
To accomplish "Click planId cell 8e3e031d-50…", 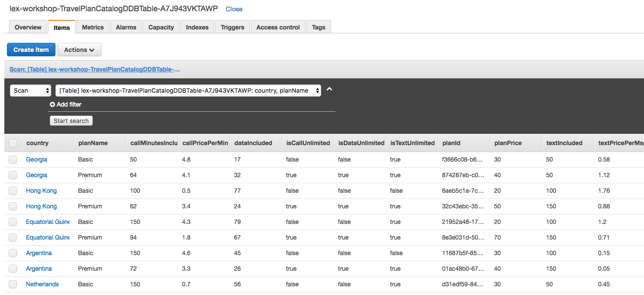I will click(x=463, y=237).
